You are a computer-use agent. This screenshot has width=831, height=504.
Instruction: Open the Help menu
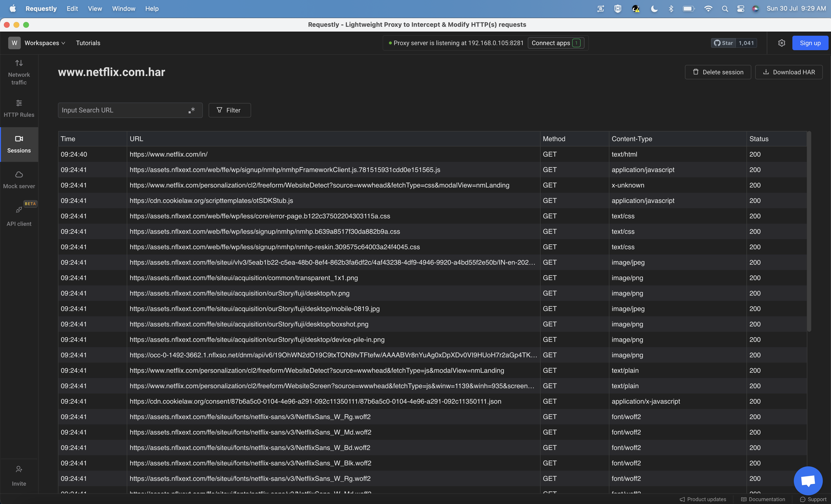point(152,8)
